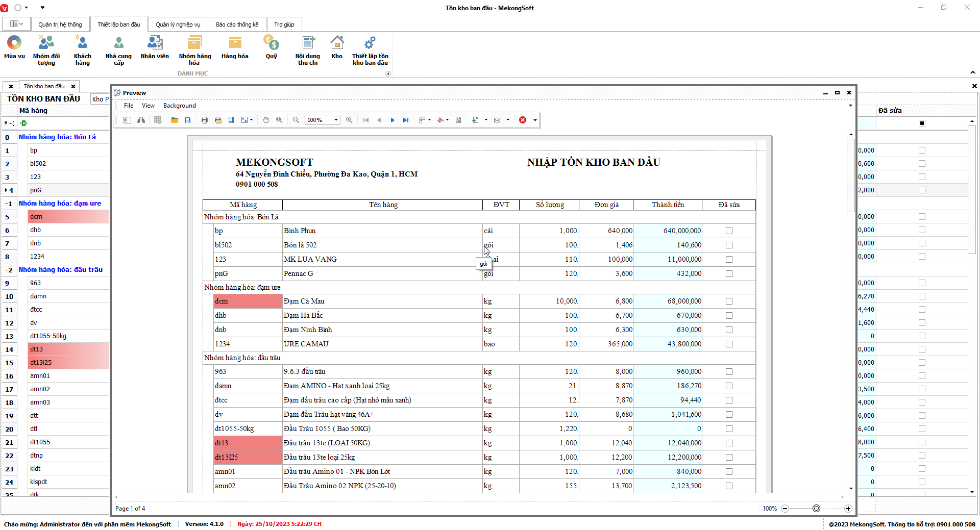Screen dimensions: 980x530
Task: Expand the export document dropdown arrow
Action: click(x=486, y=120)
